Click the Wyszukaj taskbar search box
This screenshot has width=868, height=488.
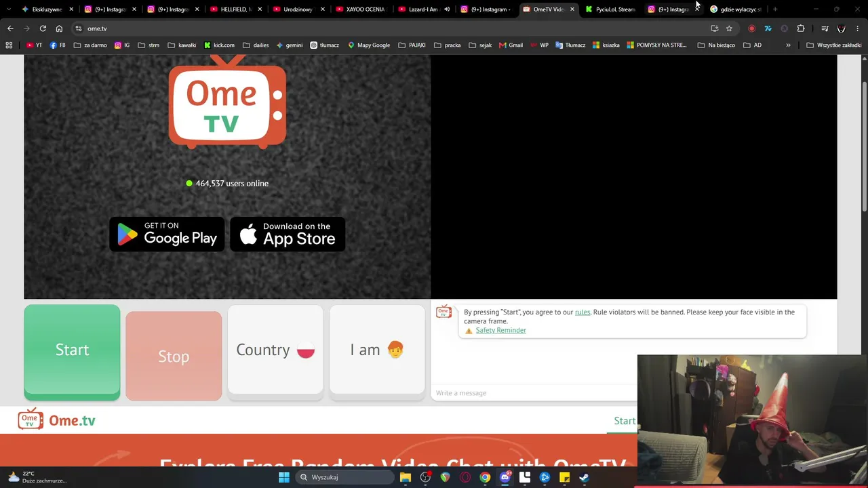[x=345, y=477]
